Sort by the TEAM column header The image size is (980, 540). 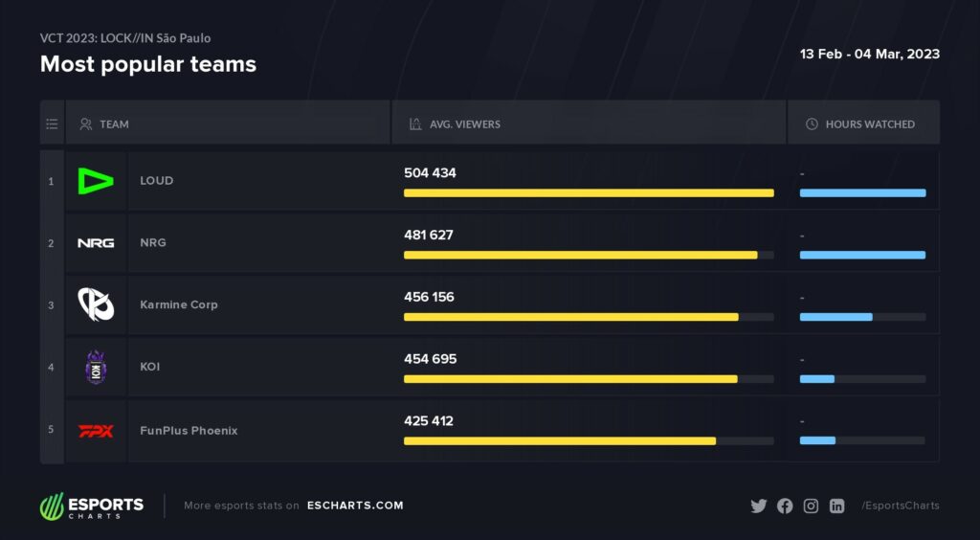pyautogui.click(x=114, y=124)
